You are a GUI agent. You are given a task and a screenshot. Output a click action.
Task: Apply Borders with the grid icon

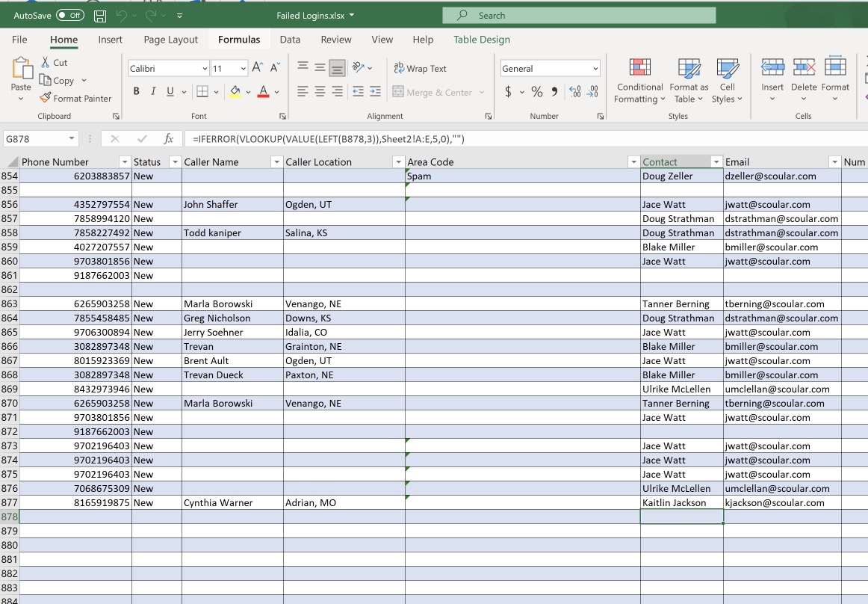(x=202, y=91)
